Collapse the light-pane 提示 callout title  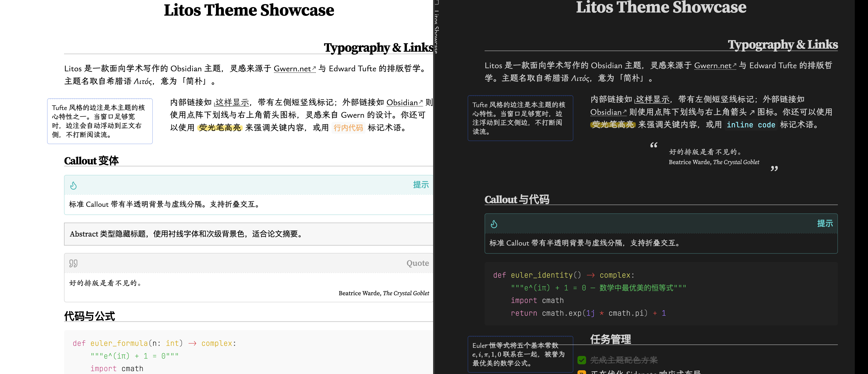(x=421, y=185)
